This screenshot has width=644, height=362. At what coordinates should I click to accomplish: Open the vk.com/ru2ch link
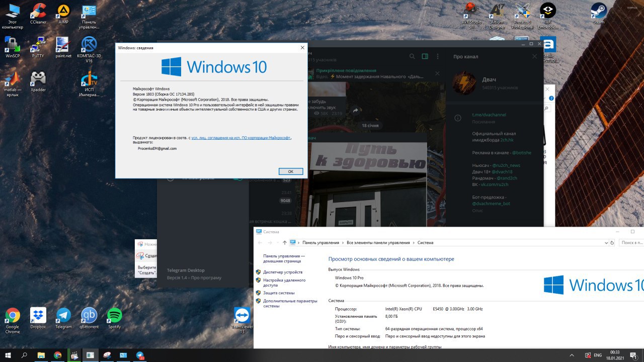[494, 185]
